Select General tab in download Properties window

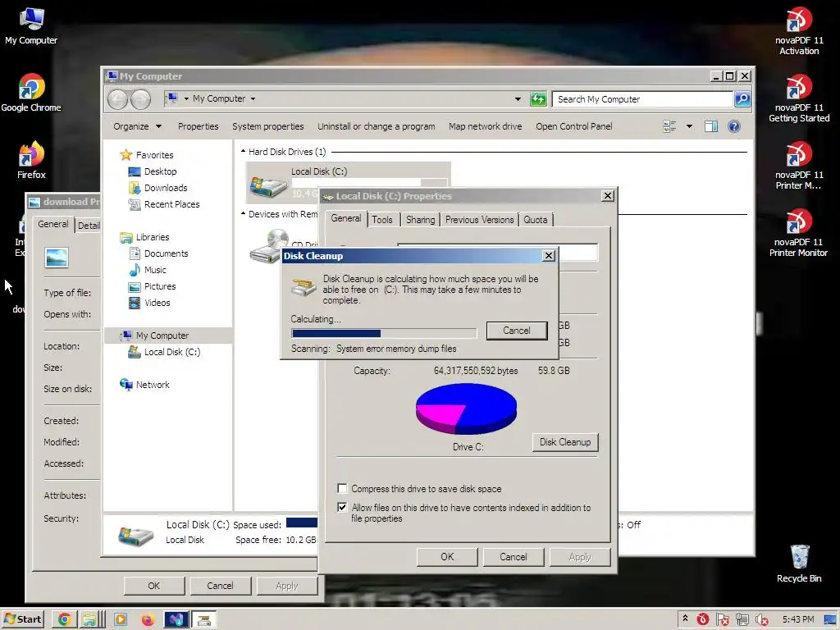[x=53, y=224]
